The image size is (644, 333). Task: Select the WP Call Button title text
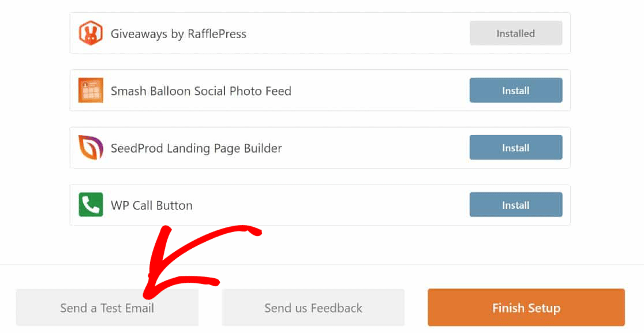point(152,205)
